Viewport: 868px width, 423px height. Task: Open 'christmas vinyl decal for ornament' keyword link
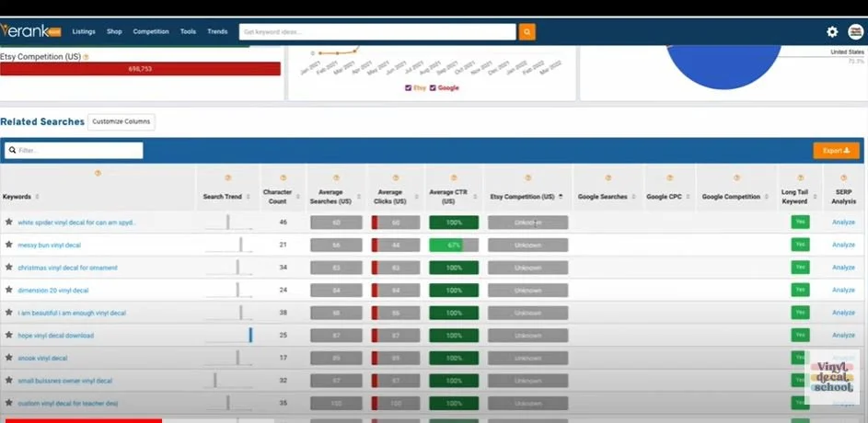(67, 268)
